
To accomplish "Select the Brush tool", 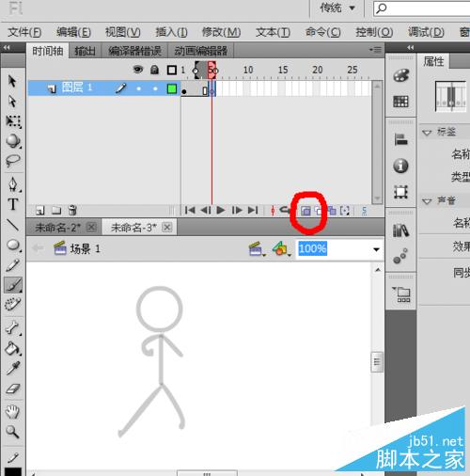I will click(x=13, y=285).
